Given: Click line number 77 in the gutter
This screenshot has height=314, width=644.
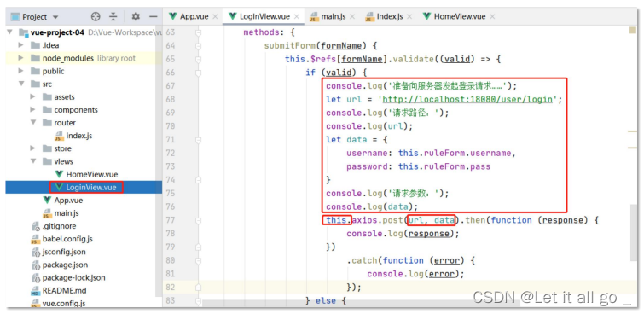Looking at the screenshot, I should click(x=170, y=220).
